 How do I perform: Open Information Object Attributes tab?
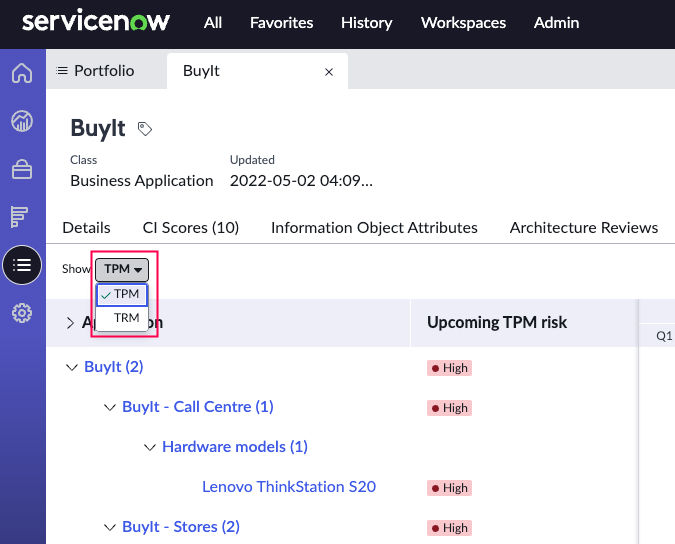coord(374,227)
